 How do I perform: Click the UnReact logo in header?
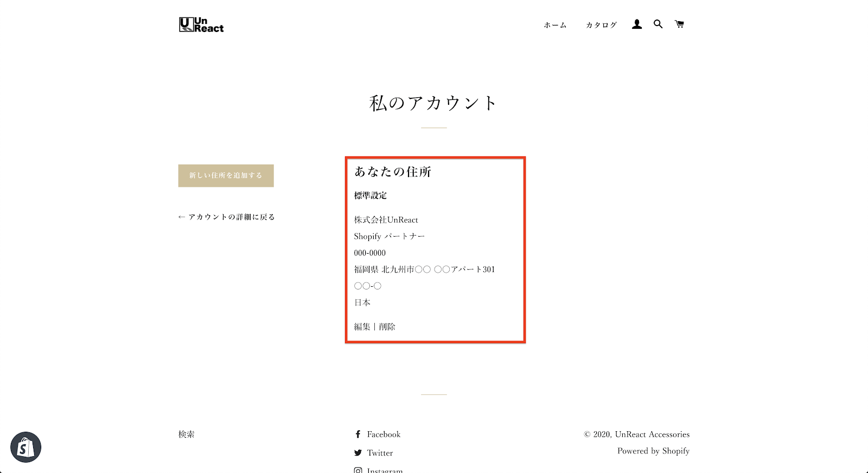click(201, 25)
